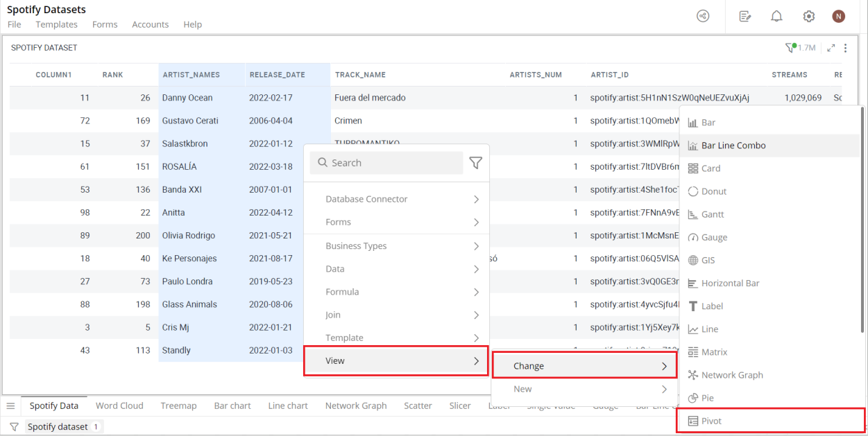Select the Network Graph view type
Screen dimensions: 868x436
click(769, 375)
